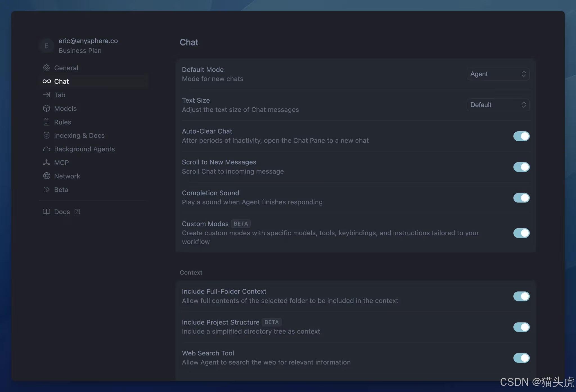Open the Text Size Default dropdown
This screenshot has width=576, height=392.
click(498, 105)
